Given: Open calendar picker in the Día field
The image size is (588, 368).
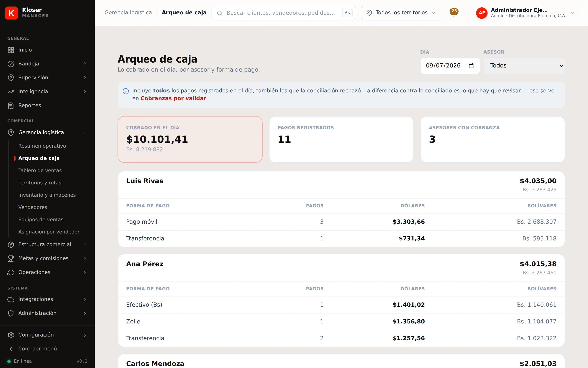Looking at the screenshot, I should tap(471, 66).
